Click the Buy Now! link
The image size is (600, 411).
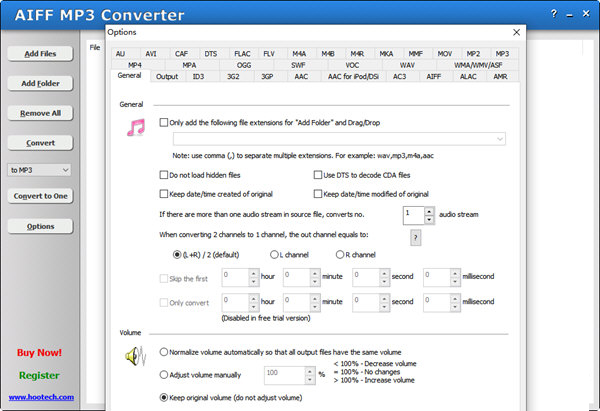click(39, 352)
